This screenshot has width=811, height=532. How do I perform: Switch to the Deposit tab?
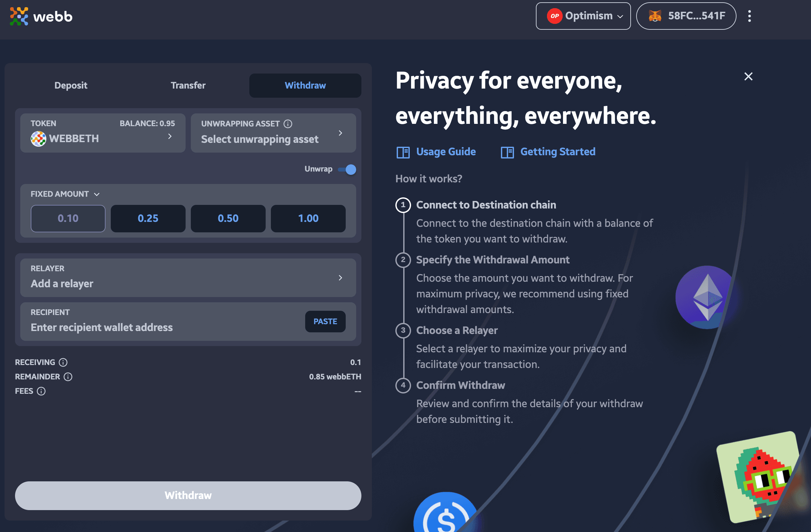click(x=71, y=86)
